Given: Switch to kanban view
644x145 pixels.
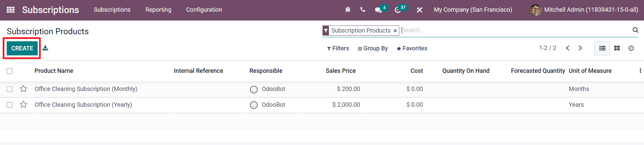Looking at the screenshot, I should click(x=617, y=48).
